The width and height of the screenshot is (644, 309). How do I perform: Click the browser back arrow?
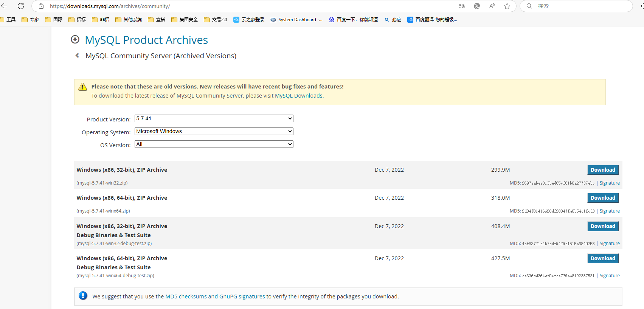(x=5, y=6)
